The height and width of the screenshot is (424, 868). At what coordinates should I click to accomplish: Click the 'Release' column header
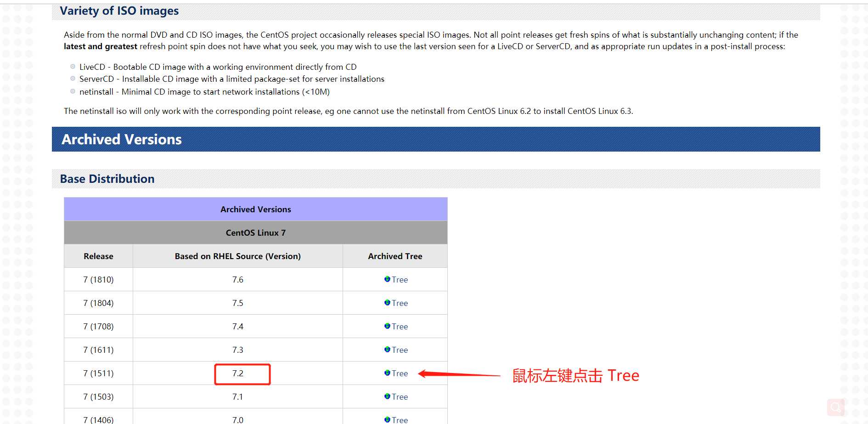tap(98, 256)
